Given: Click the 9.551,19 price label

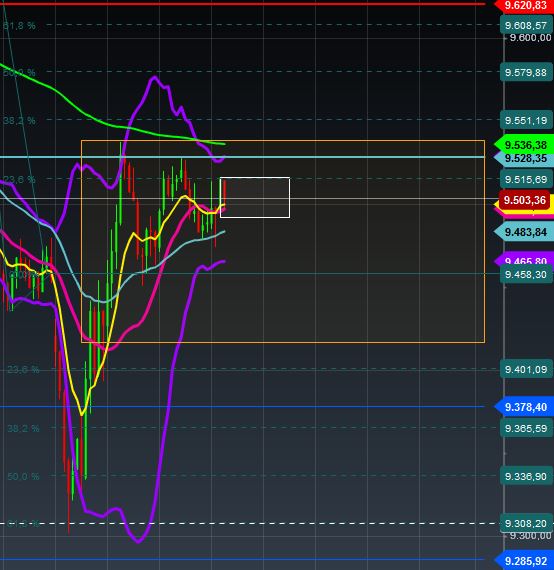Looking at the screenshot, I should pyautogui.click(x=526, y=120).
